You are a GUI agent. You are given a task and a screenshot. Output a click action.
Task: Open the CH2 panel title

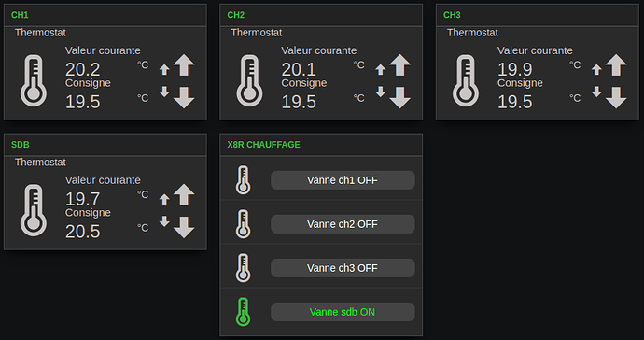pos(236,15)
